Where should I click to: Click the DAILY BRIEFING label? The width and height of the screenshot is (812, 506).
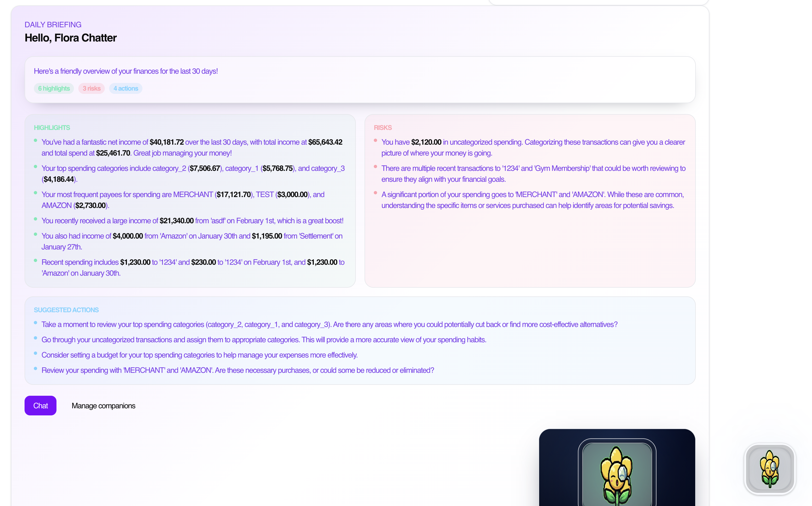53,25
